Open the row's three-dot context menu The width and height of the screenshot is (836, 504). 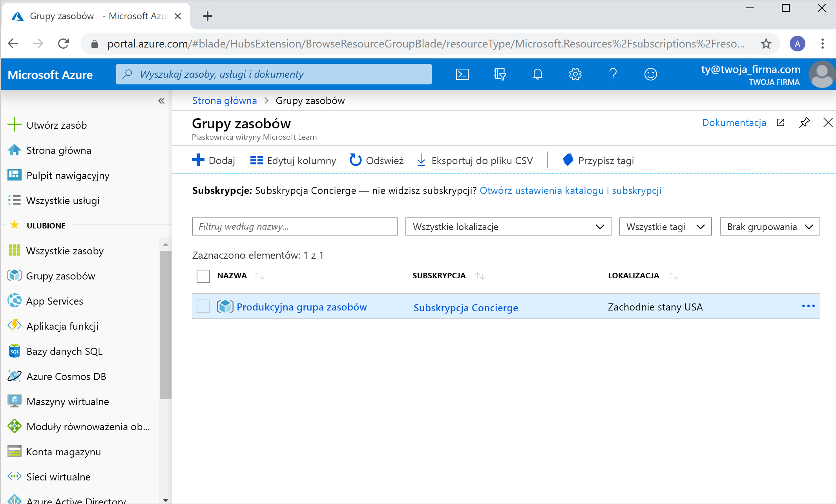pos(808,306)
